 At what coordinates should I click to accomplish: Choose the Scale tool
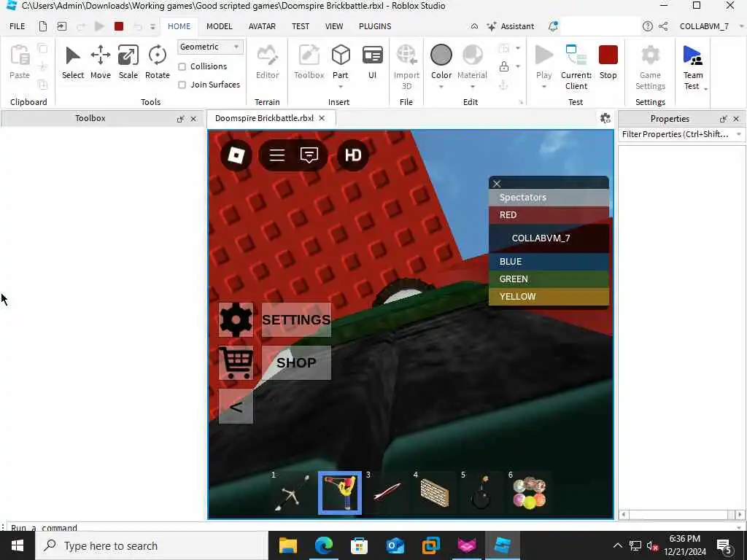point(128,62)
